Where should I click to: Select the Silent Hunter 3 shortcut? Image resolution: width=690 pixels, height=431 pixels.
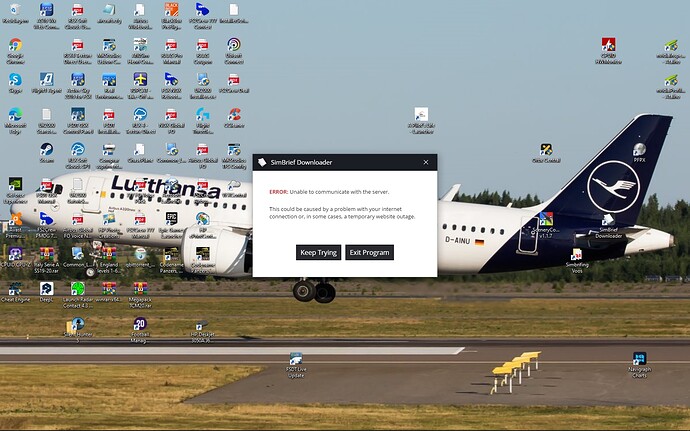click(x=77, y=329)
